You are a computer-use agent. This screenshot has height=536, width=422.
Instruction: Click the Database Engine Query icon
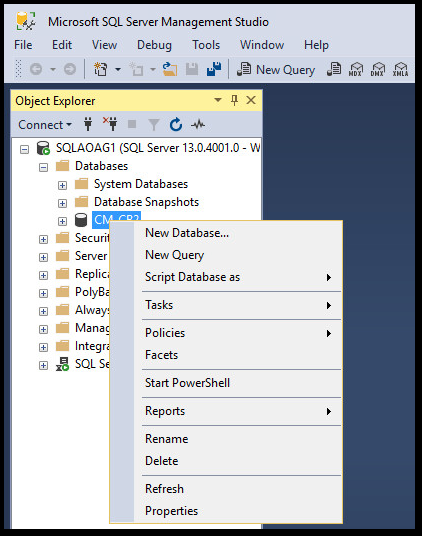334,69
